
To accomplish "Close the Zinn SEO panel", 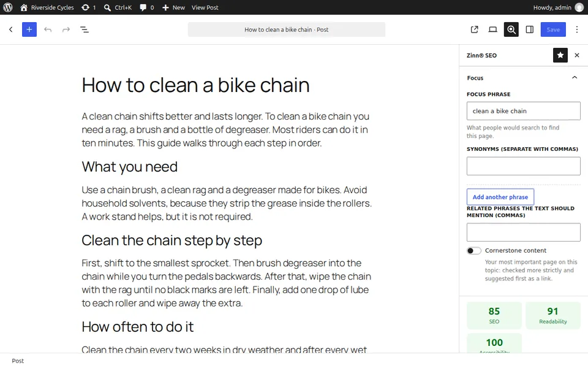I will pos(577,55).
